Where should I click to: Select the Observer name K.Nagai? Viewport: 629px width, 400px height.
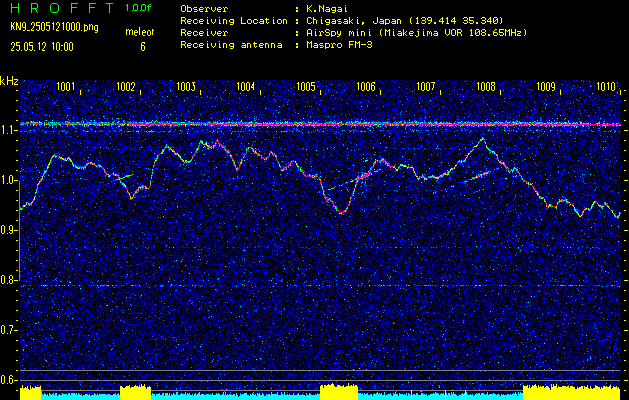326,8
